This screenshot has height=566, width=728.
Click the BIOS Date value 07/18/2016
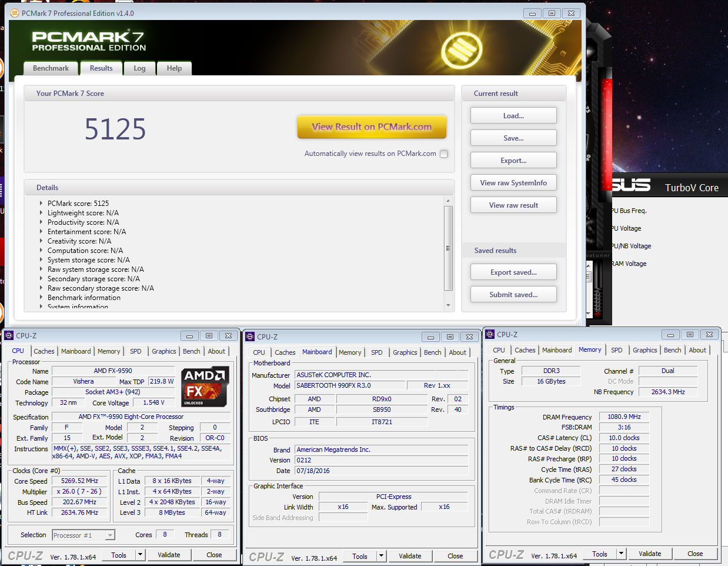click(381, 471)
